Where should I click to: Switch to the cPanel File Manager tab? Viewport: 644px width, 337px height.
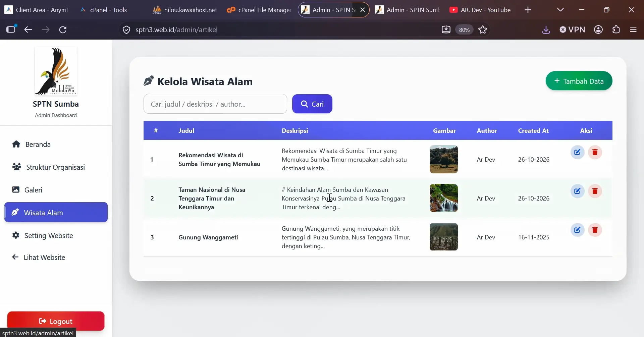(x=259, y=10)
